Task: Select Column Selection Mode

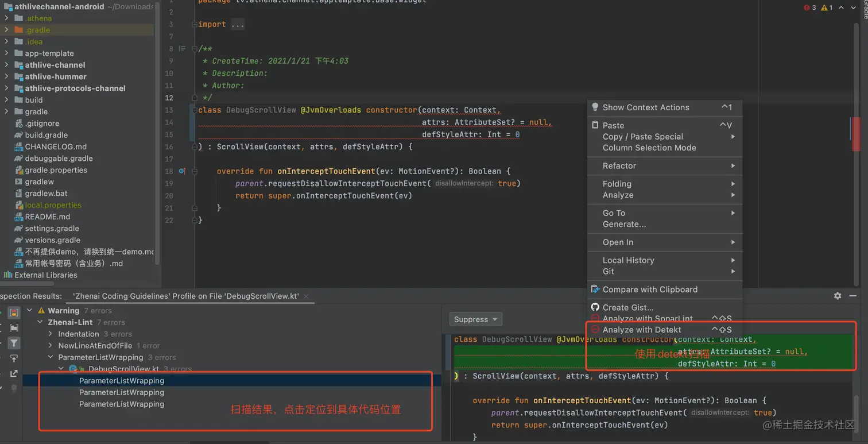Action: [664, 148]
